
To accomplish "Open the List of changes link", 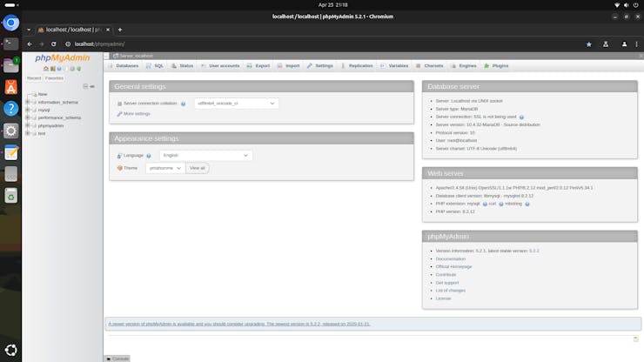I will click(x=451, y=291).
